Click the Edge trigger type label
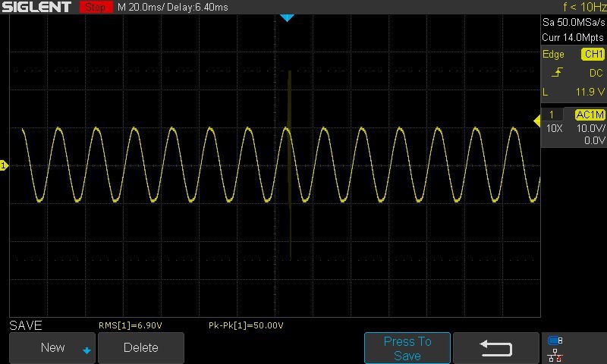Image resolution: width=607 pixels, height=364 pixels. [x=553, y=54]
